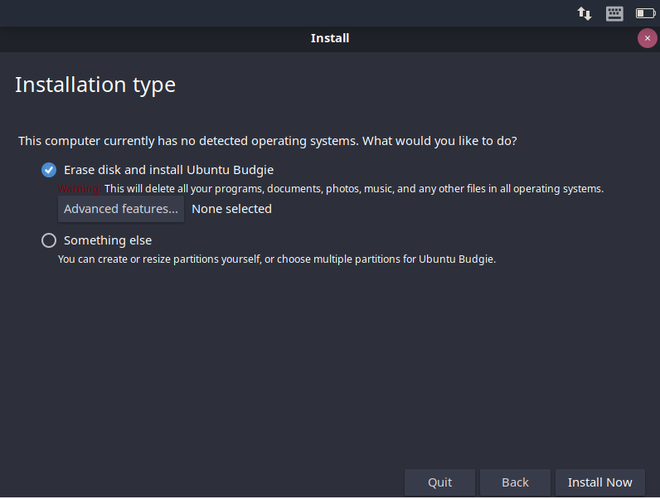This screenshot has width=660, height=499.
Task: Select the Erase disk radio button
Action: (49, 170)
